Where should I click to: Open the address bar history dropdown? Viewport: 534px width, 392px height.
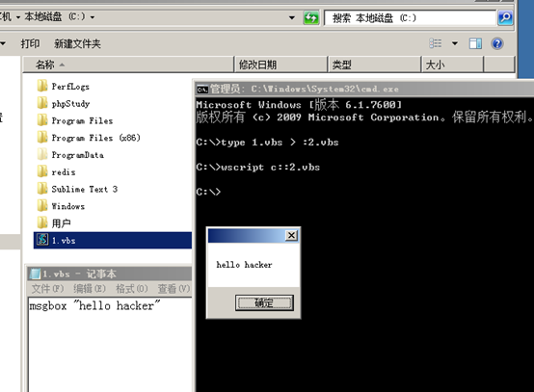pyautogui.click(x=292, y=17)
